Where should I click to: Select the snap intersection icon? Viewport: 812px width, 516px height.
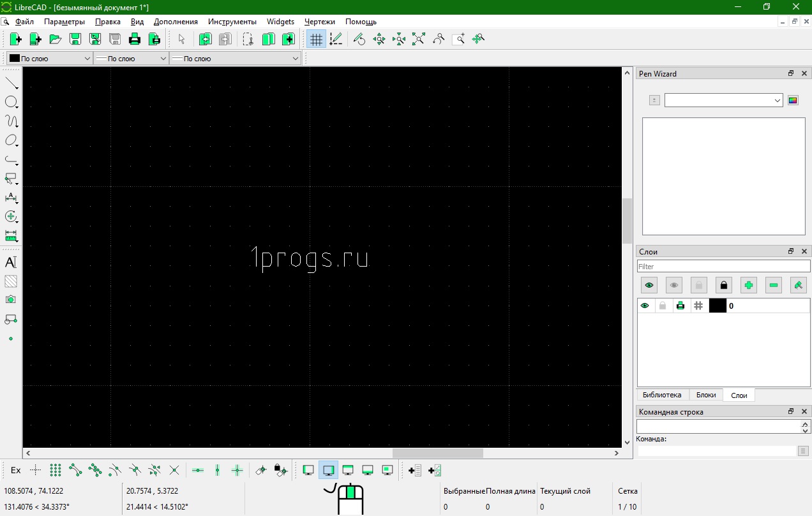(174, 470)
